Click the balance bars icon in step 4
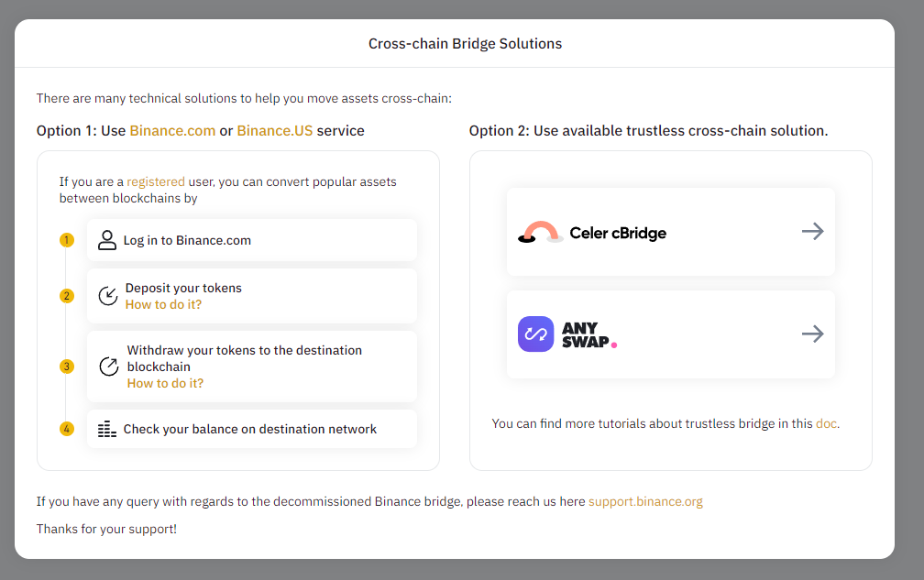The image size is (924, 580). click(106, 429)
